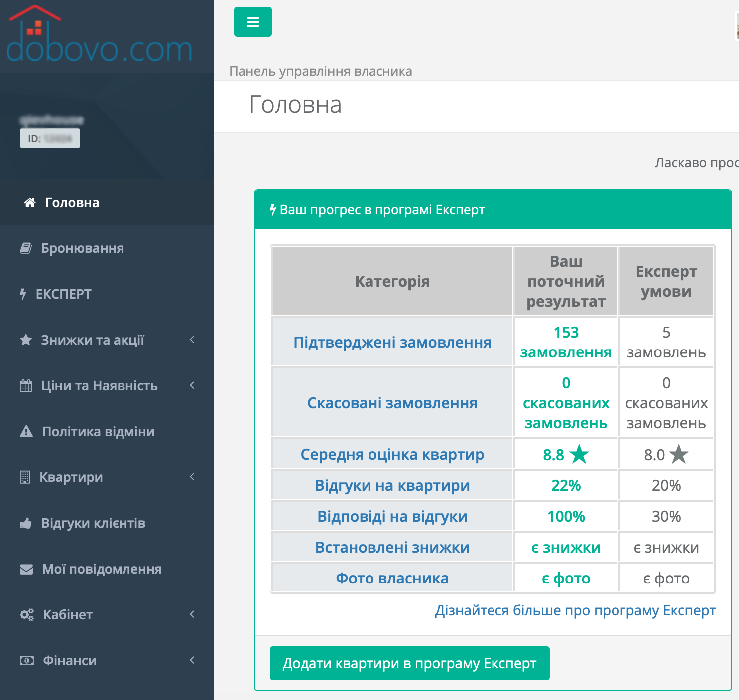Open Відгуки на квартири link

392,486
